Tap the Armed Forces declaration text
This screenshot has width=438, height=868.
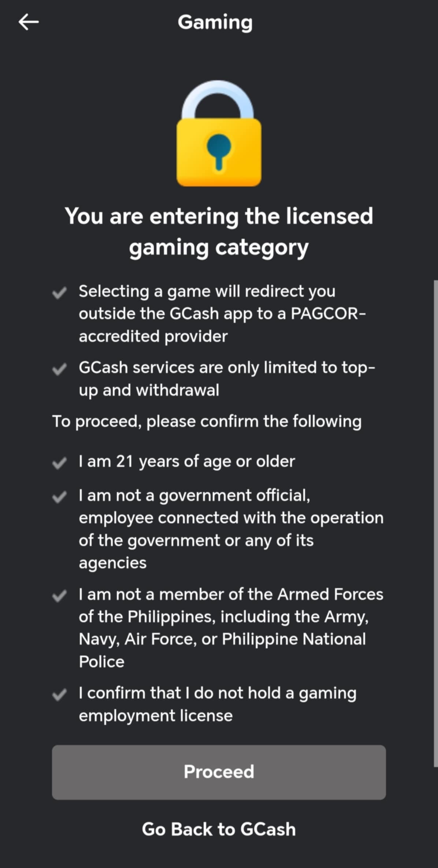tap(231, 628)
